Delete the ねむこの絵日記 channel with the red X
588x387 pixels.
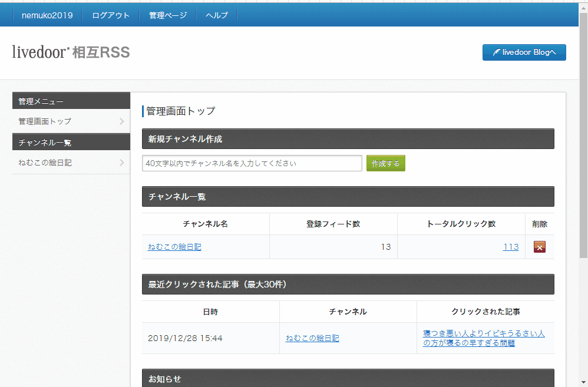(539, 247)
